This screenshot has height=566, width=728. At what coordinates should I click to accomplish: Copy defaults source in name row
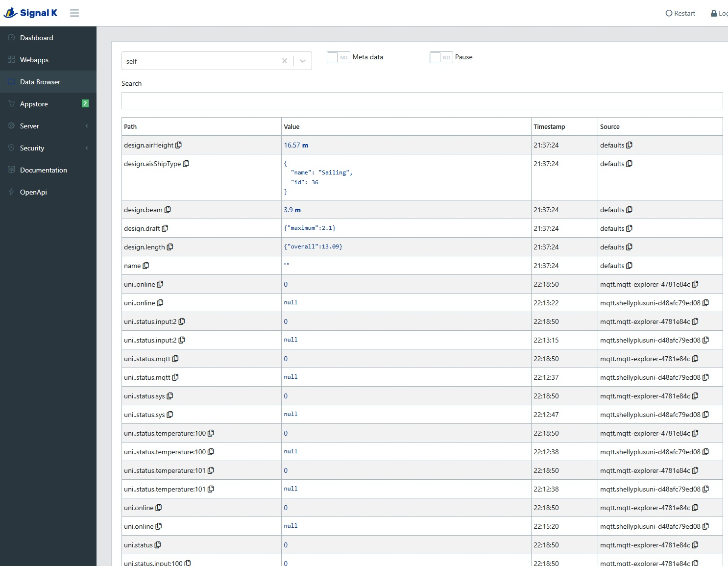[x=630, y=266]
